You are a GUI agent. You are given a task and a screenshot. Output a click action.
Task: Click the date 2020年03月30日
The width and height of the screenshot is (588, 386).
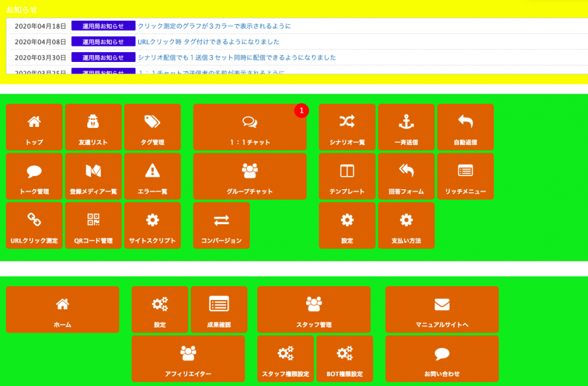(41, 57)
